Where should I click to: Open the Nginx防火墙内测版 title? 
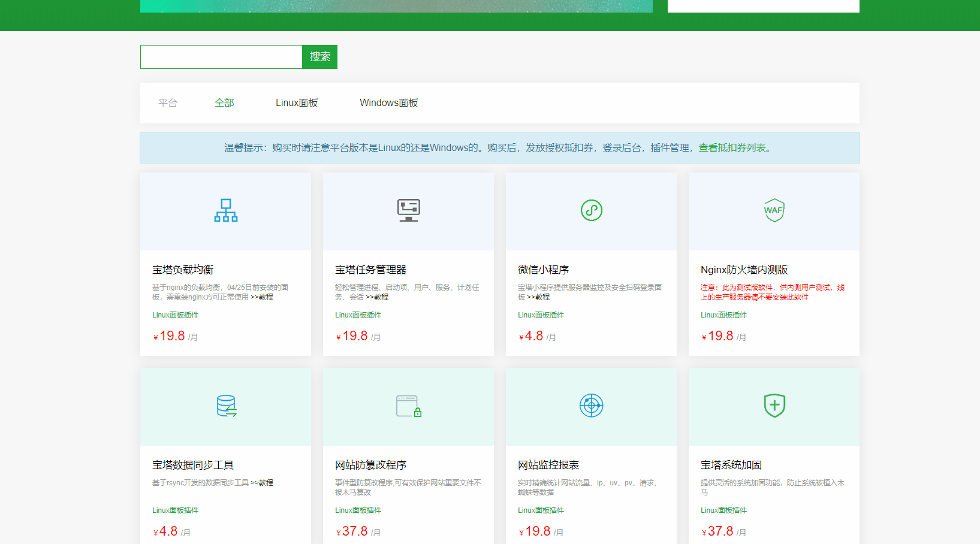tap(744, 270)
